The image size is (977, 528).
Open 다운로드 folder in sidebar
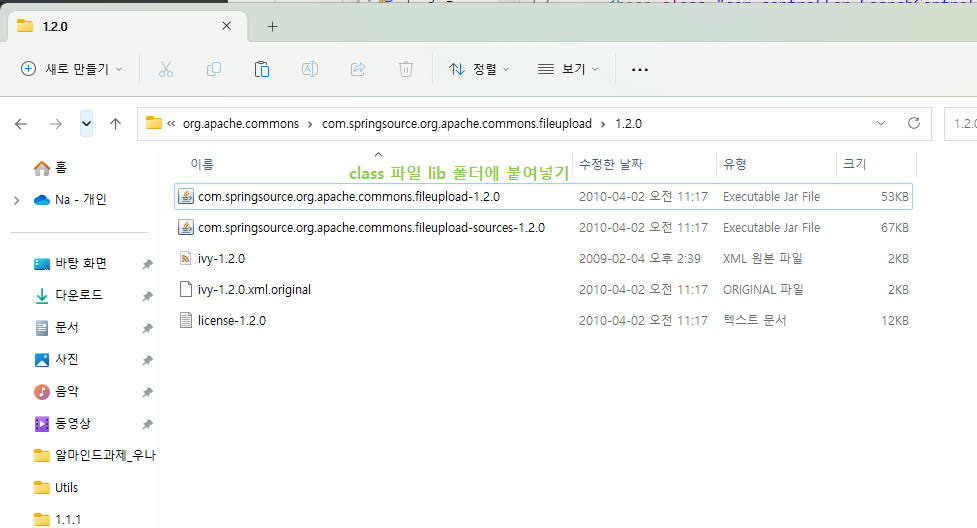click(x=68, y=295)
